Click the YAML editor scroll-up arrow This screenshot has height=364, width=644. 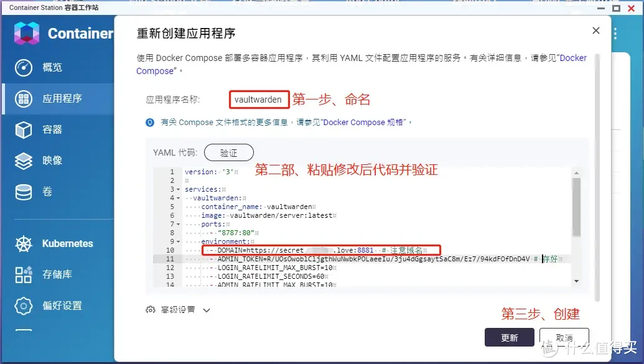point(576,173)
